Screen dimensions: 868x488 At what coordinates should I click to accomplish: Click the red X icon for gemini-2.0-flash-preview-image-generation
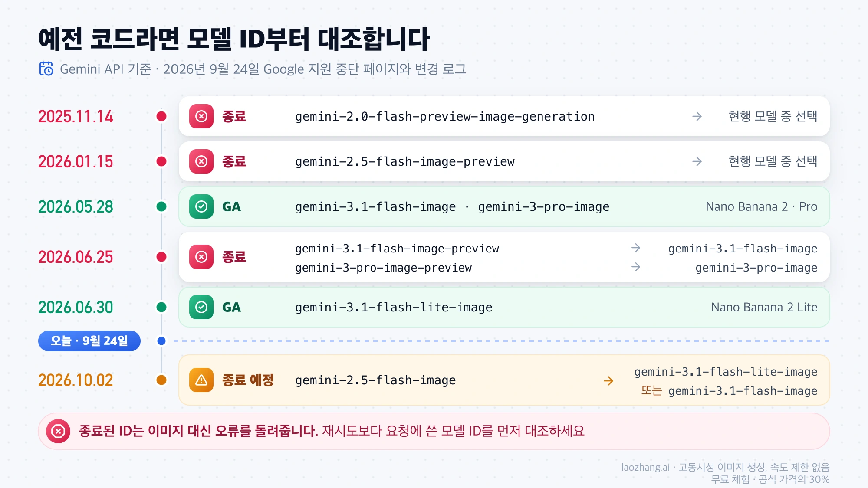(201, 116)
